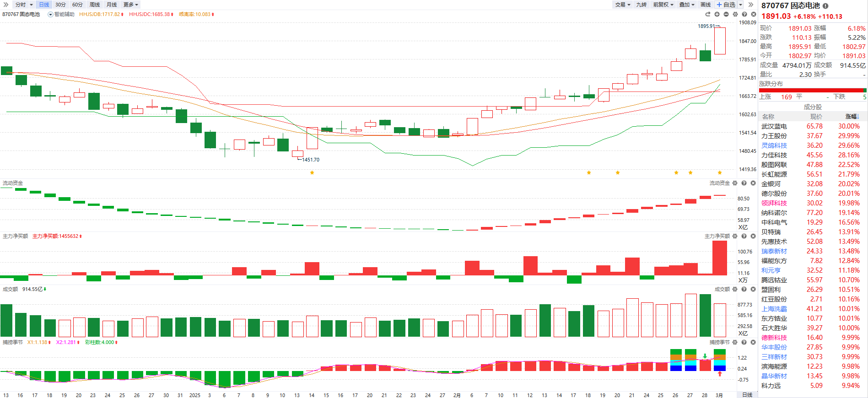This screenshot has height=398, width=868.
Task: Click the latest red candlestick at 1895.91
Action: 720,41
